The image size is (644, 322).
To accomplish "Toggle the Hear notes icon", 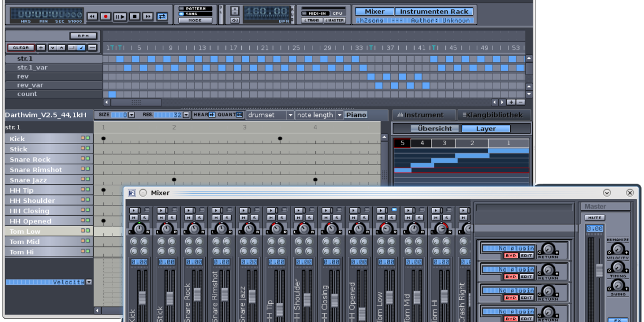I will (212, 115).
